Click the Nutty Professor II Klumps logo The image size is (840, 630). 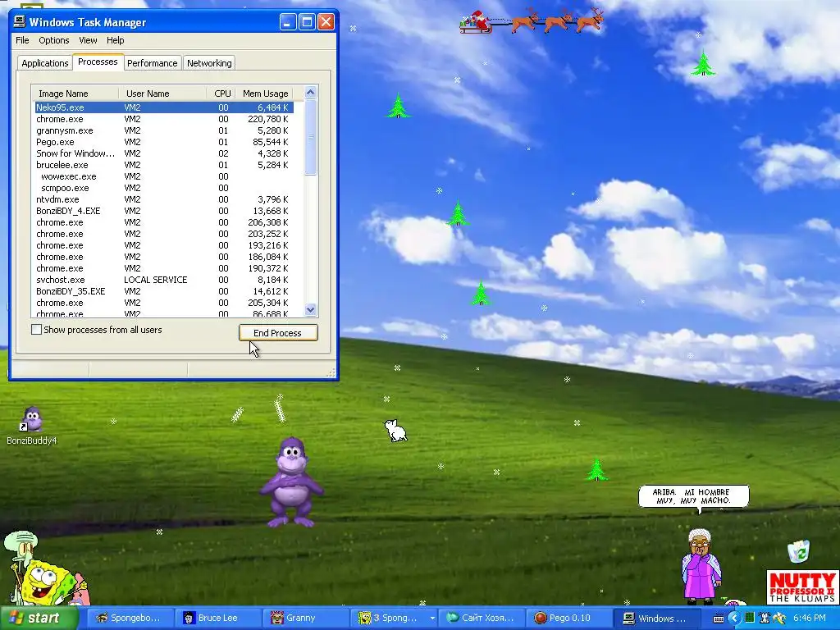pos(802,587)
